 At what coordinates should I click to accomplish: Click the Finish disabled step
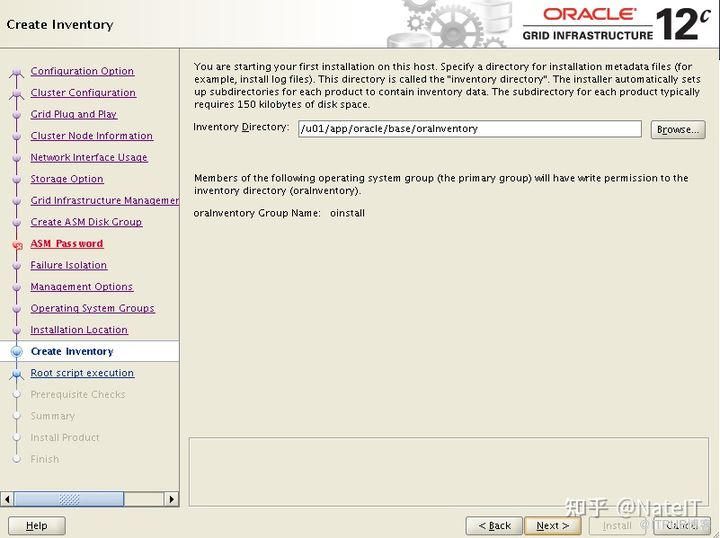pos(45,460)
